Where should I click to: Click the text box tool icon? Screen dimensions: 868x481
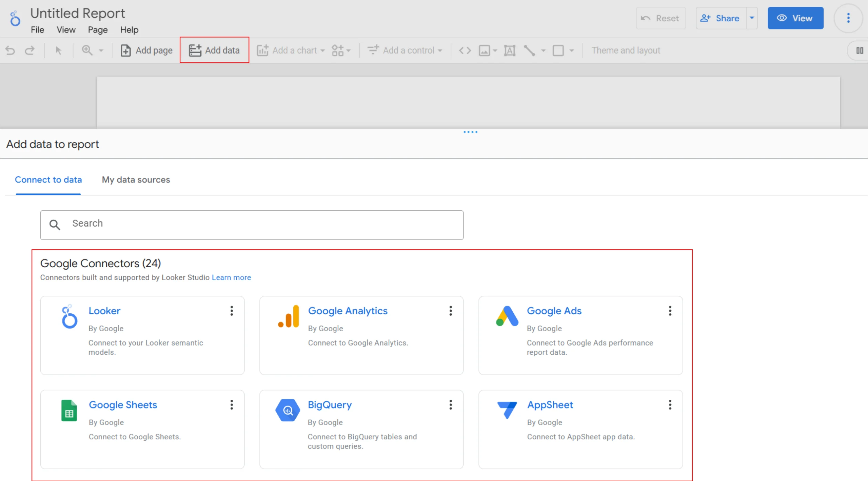pyautogui.click(x=510, y=50)
